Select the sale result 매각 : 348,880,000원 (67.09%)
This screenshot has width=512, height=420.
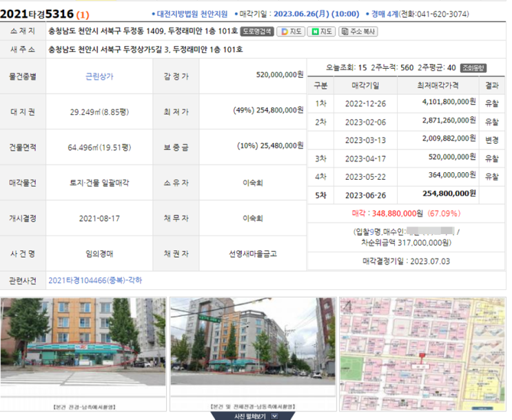pos(406,213)
